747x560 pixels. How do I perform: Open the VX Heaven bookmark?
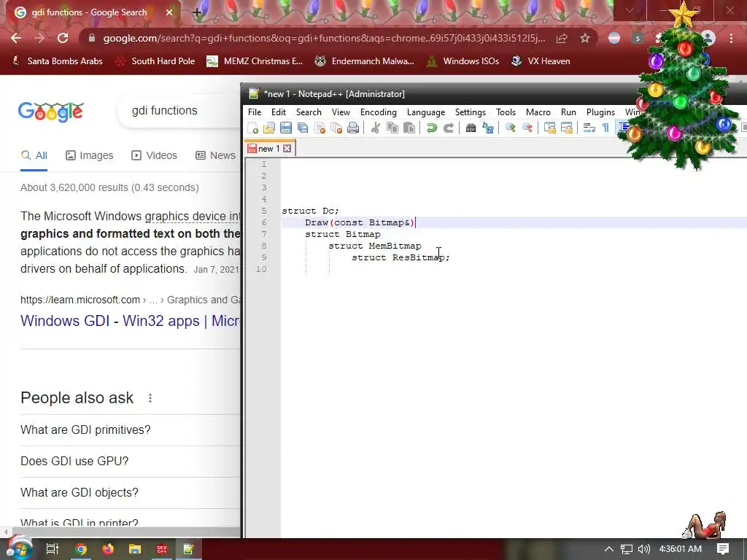(541, 61)
